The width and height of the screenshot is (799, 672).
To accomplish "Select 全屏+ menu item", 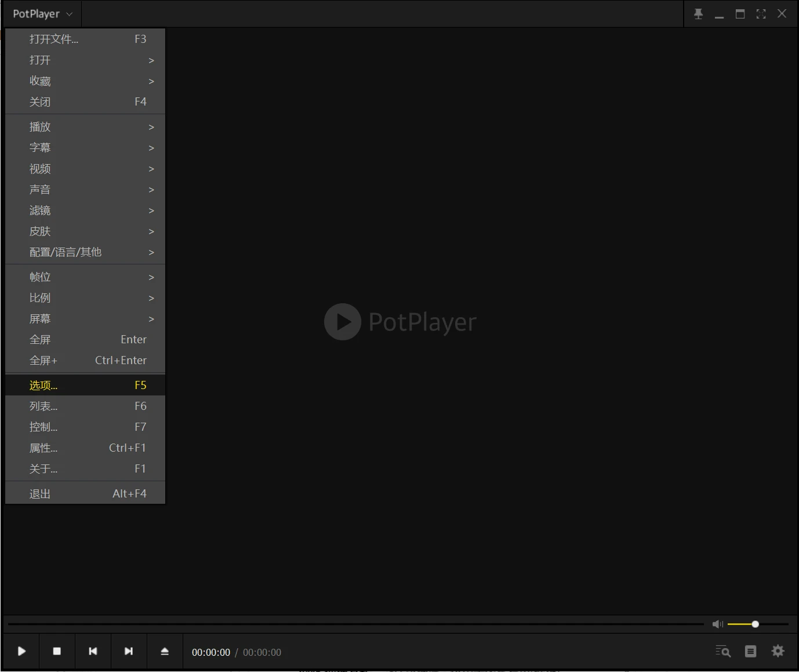I will [85, 360].
